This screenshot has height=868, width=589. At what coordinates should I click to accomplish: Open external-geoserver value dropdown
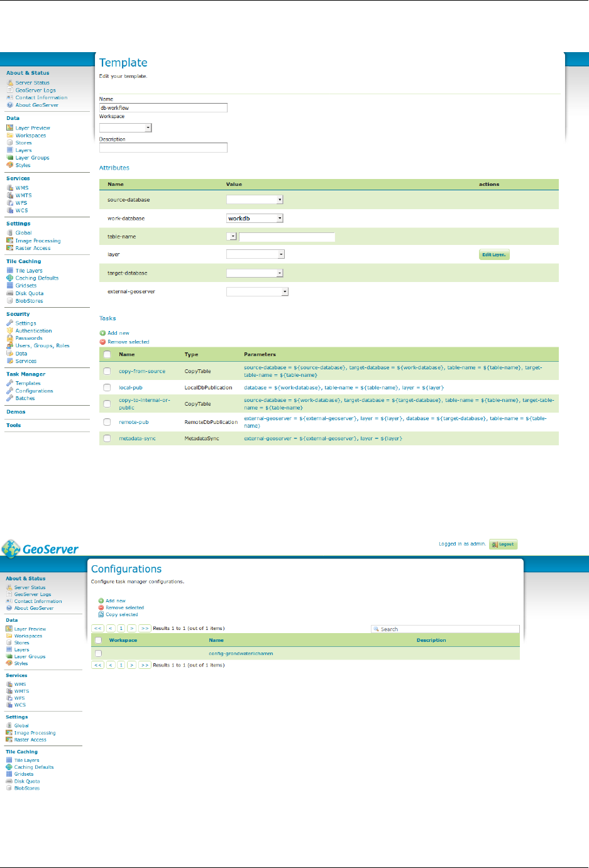pyautogui.click(x=257, y=291)
